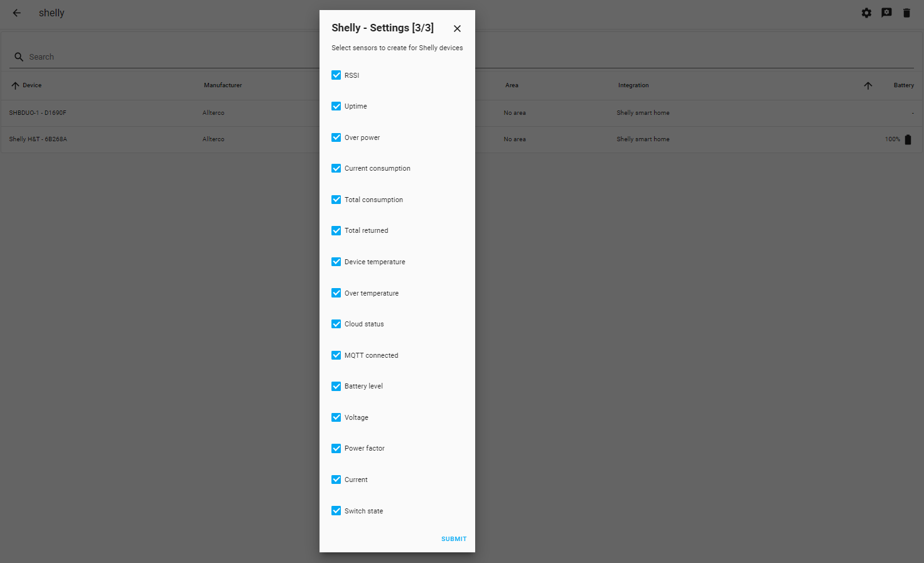Image resolution: width=924 pixels, height=563 pixels.
Task: Uncheck the RSSI sensor option
Action: tap(336, 75)
